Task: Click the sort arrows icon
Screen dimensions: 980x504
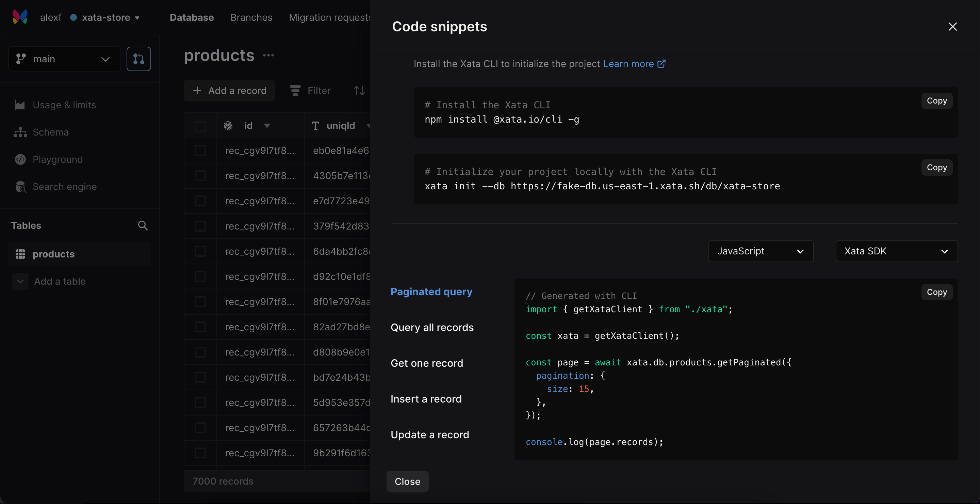Action: 359,91
